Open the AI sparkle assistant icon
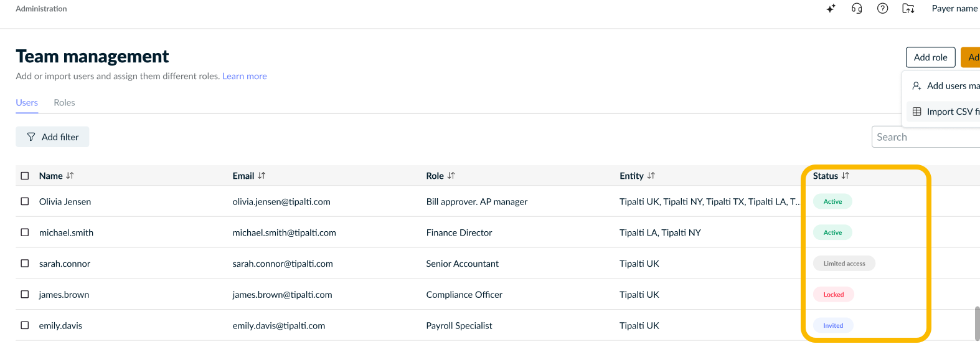Viewport: 980px width, 344px height. (831, 9)
